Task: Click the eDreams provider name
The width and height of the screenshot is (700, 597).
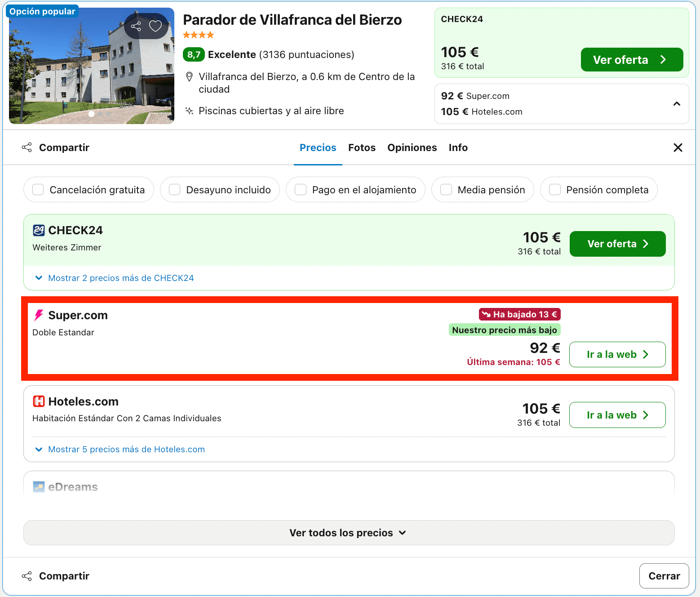Action: tap(73, 487)
